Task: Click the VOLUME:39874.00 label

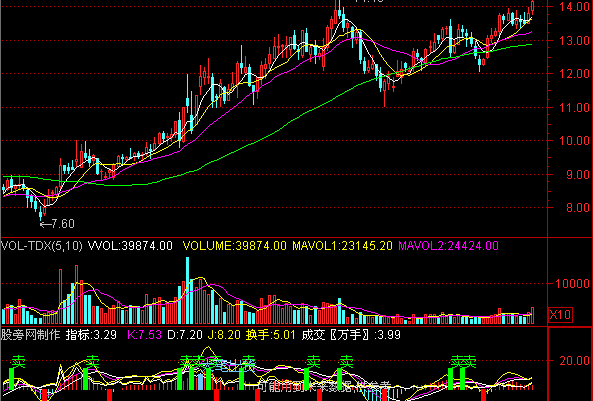Action: pyautogui.click(x=234, y=246)
